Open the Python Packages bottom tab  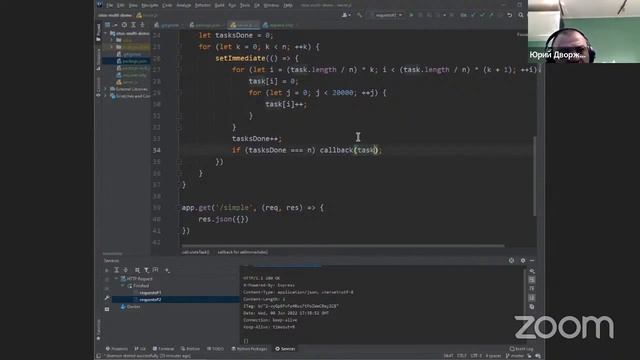[249, 349]
